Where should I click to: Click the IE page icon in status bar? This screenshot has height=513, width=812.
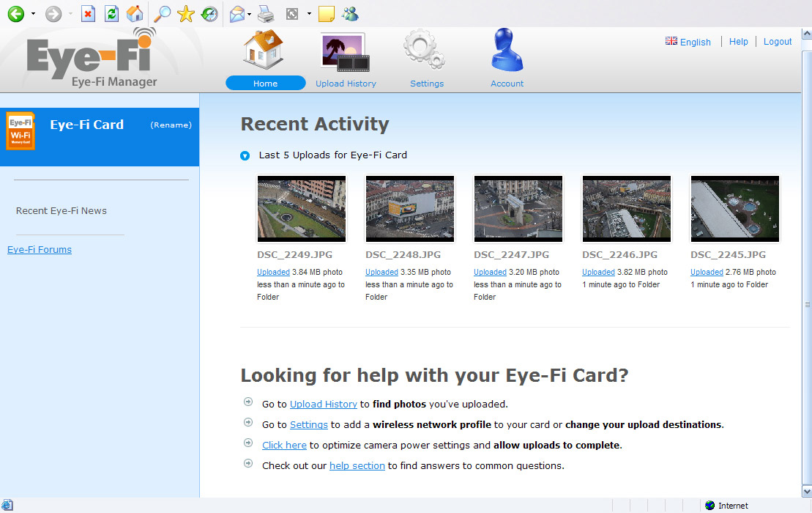coord(7,506)
